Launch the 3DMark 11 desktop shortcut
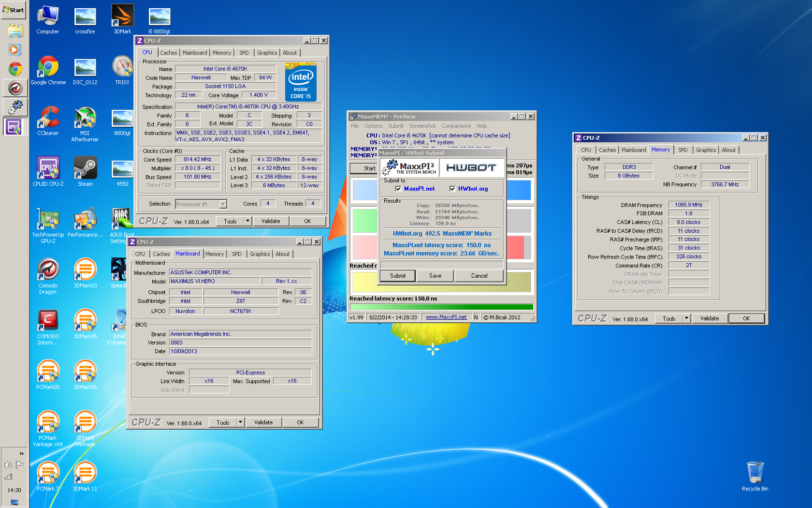The image size is (812, 508). (x=85, y=477)
